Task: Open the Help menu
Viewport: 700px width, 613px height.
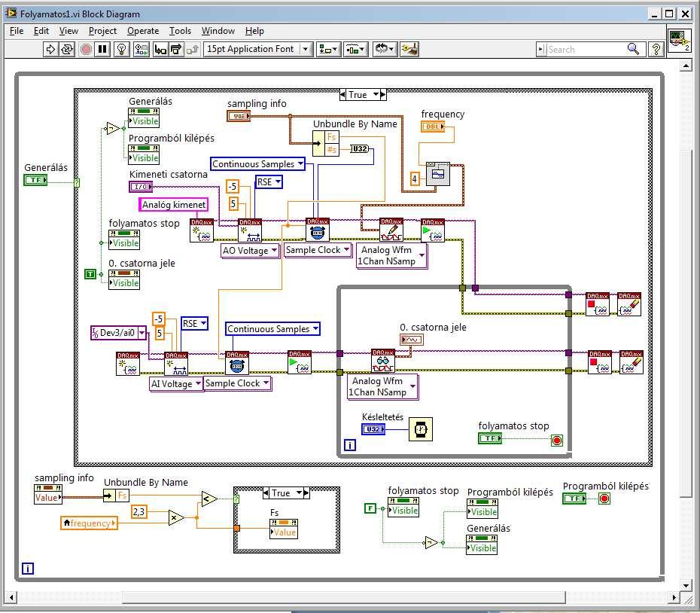Action: 254,31
